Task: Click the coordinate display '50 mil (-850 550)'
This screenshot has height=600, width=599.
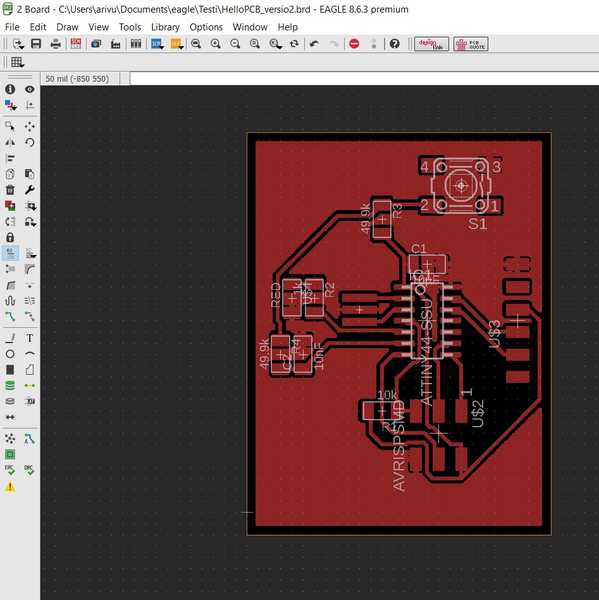Action: [77, 78]
